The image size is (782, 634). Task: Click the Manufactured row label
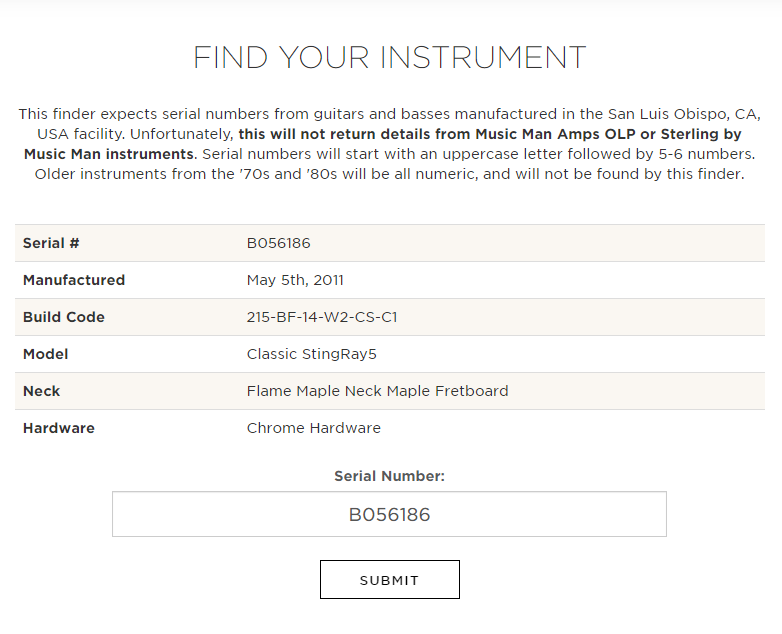click(x=74, y=280)
